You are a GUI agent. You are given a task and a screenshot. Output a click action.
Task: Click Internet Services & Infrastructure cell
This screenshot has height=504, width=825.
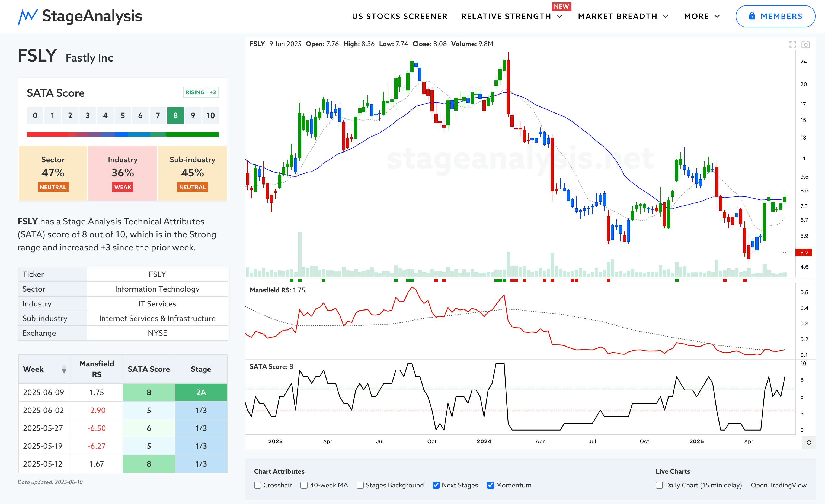157,318
